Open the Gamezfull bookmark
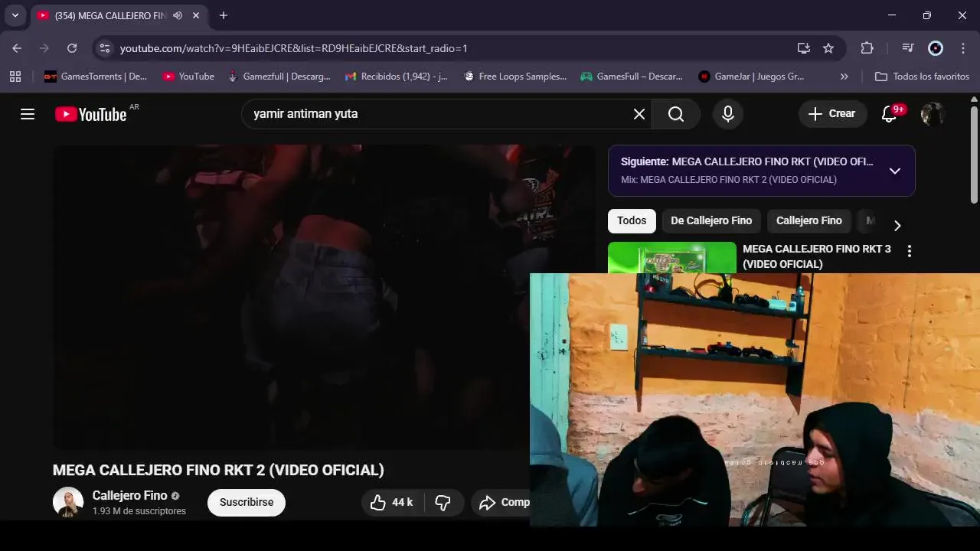Image resolution: width=980 pixels, height=551 pixels. pos(279,77)
